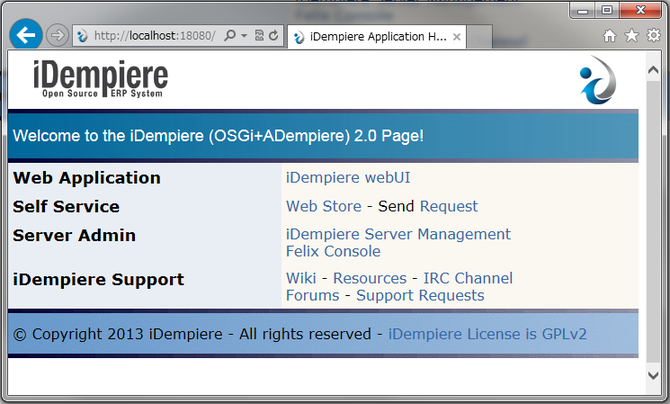This screenshot has width=670, height=404.
Task: Open the Web Store link
Action: (323, 206)
